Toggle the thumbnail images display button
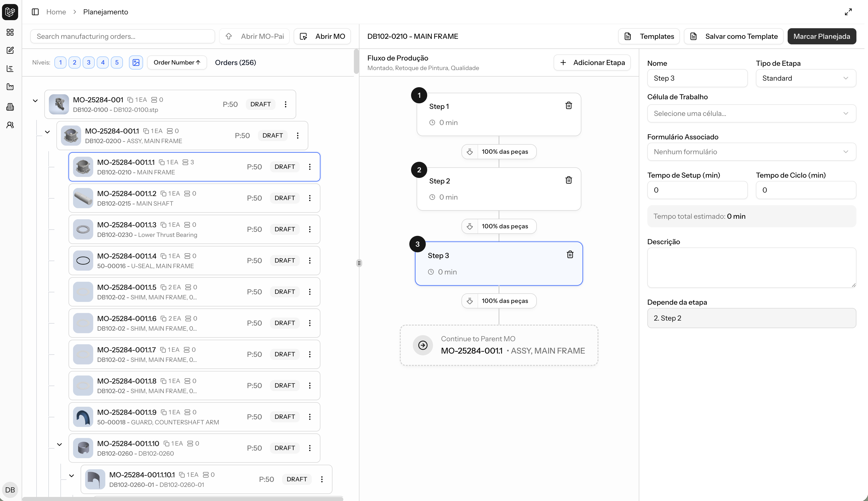This screenshot has height=501, width=868. [136, 62]
